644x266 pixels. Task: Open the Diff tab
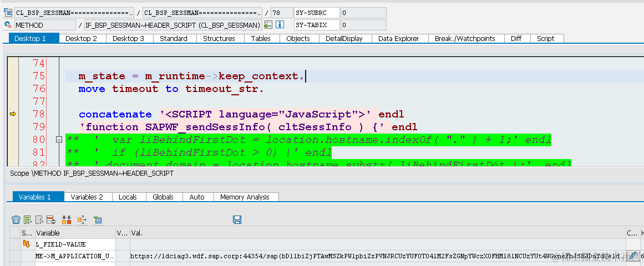(x=516, y=39)
